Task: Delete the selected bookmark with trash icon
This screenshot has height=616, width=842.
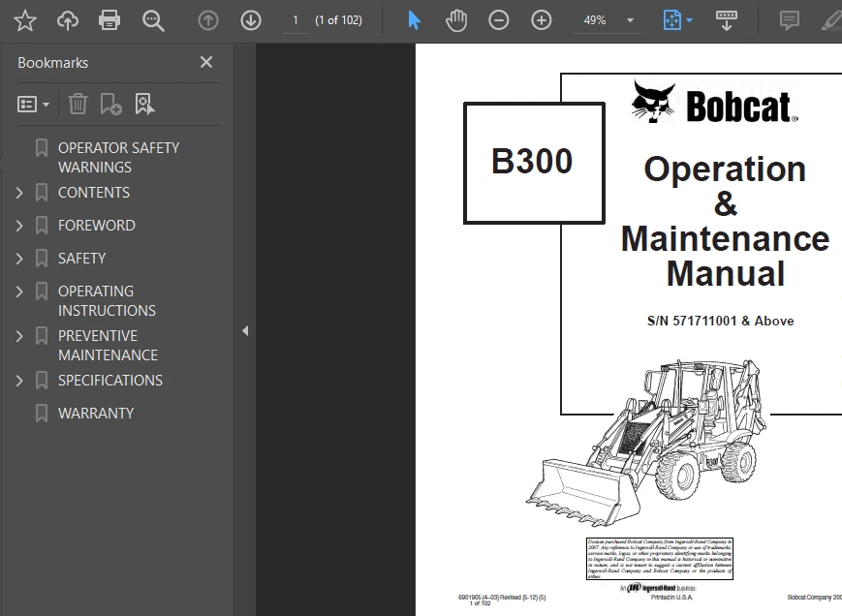Action: pos(78,103)
